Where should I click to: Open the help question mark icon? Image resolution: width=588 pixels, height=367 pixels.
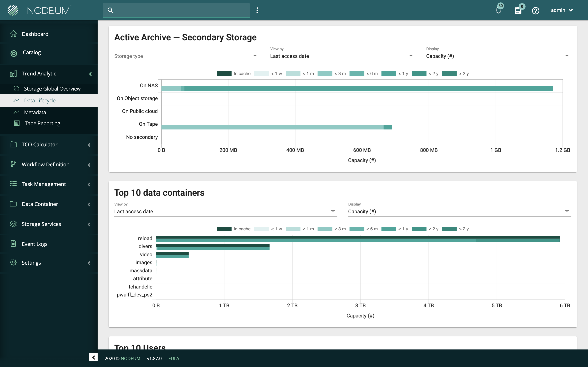[535, 10]
